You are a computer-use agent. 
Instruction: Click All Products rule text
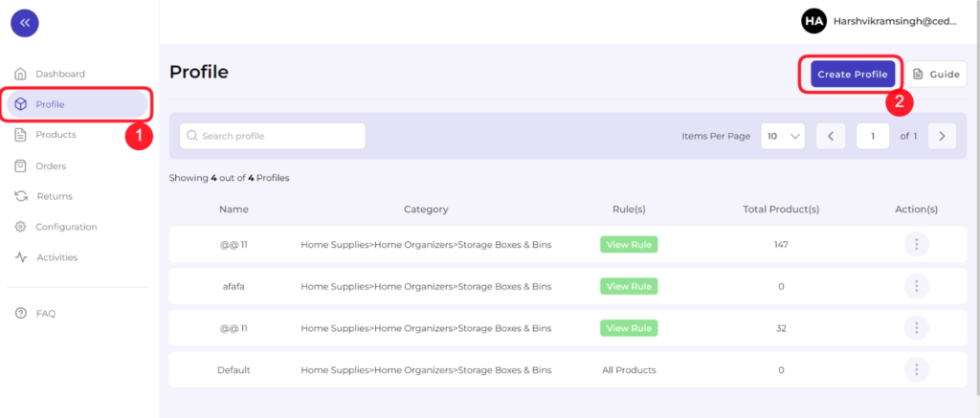tap(629, 370)
